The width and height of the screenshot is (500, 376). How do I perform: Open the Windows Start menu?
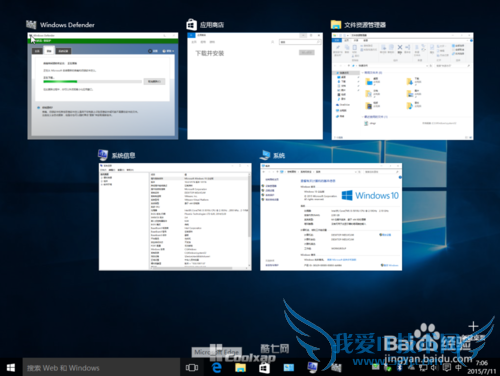[x=11, y=367]
